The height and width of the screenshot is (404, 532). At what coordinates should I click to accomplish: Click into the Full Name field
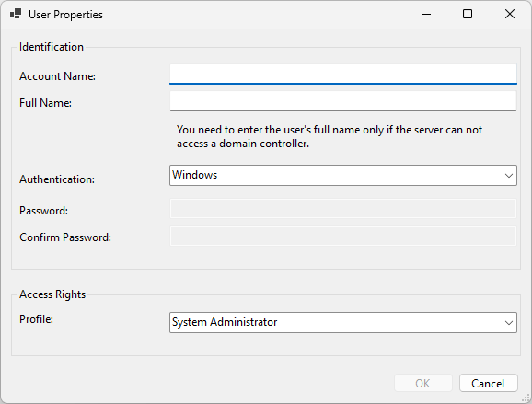pyautogui.click(x=343, y=101)
